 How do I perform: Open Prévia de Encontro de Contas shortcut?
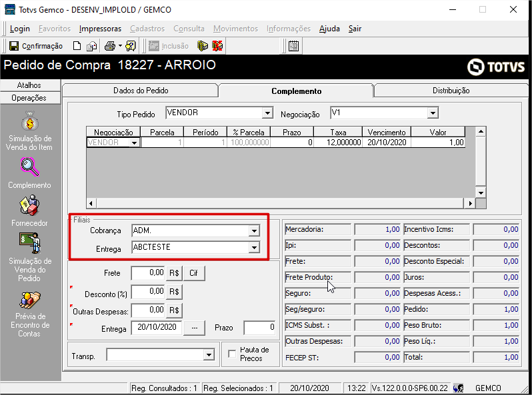click(30, 300)
